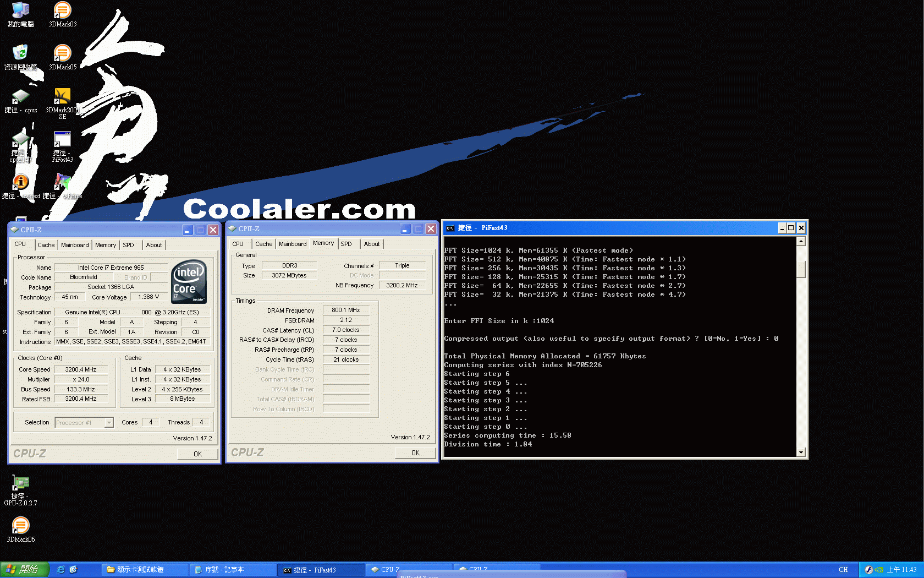924x578 pixels.
Task: Open the everest desktop shortcut
Action: (20, 187)
